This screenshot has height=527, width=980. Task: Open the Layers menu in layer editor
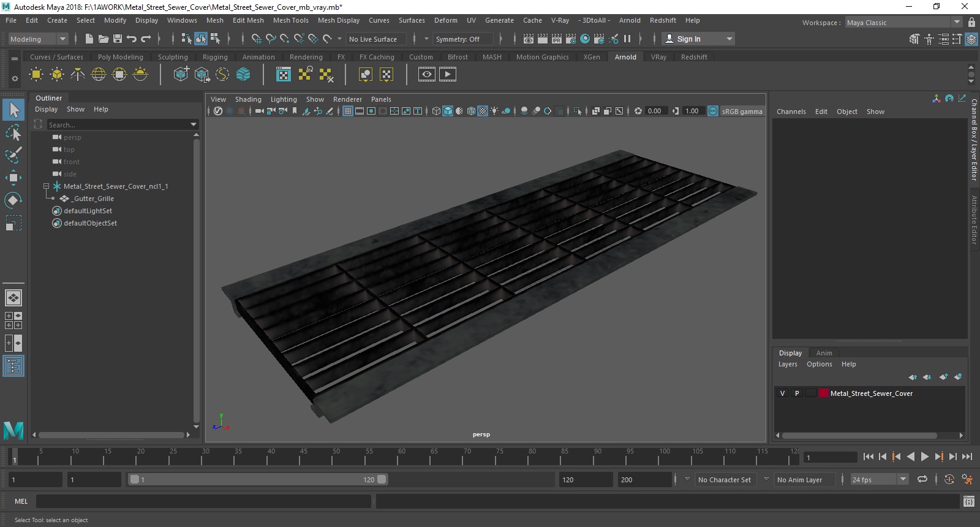788,364
